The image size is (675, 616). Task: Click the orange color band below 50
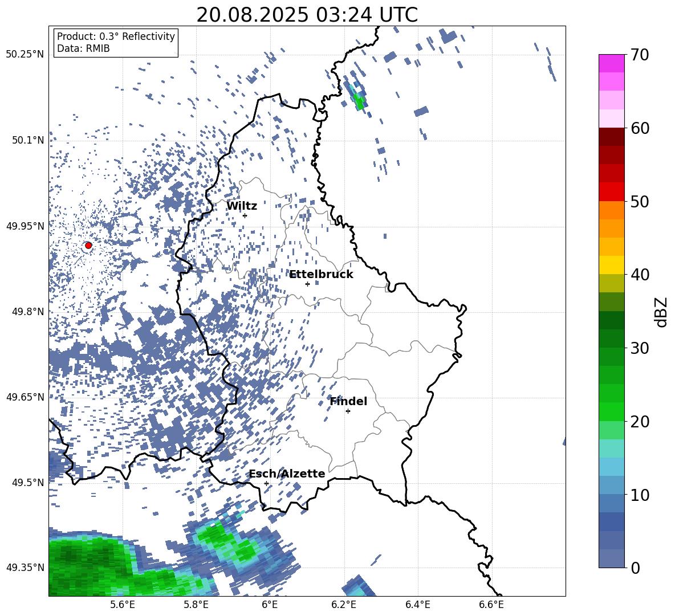click(612, 210)
